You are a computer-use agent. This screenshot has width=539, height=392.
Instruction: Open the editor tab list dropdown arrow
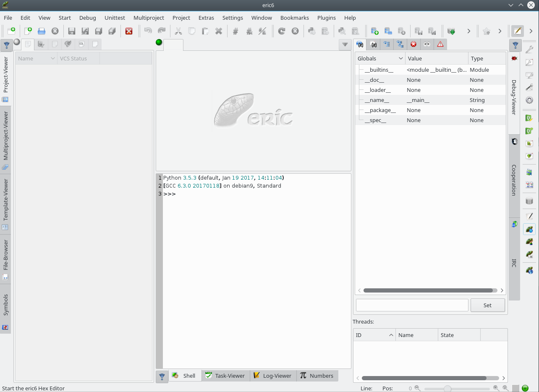pos(345,44)
